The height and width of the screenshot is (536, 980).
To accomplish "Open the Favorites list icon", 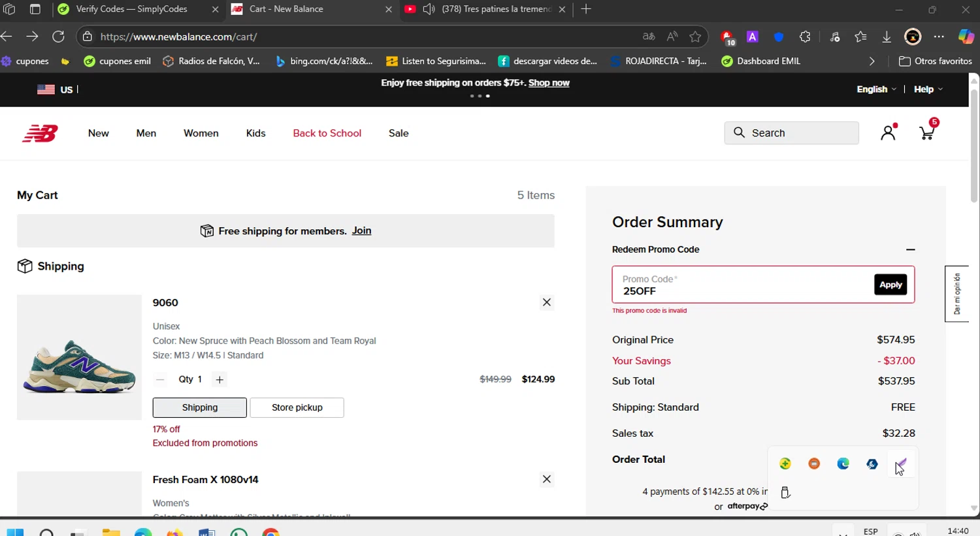I will pos(860,37).
